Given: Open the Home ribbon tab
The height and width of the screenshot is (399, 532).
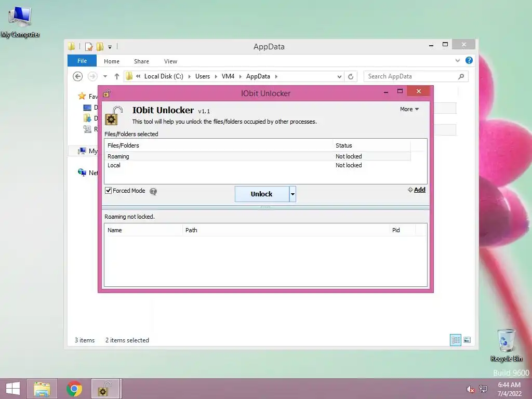Looking at the screenshot, I should [112, 61].
